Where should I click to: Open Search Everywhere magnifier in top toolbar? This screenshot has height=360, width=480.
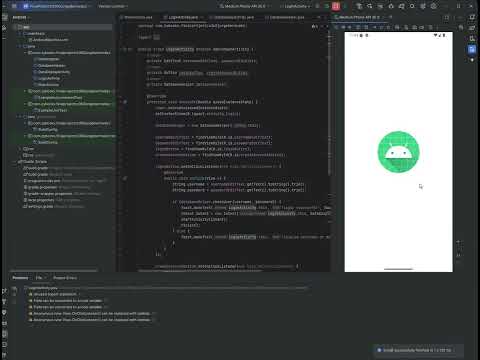click(x=412, y=6)
